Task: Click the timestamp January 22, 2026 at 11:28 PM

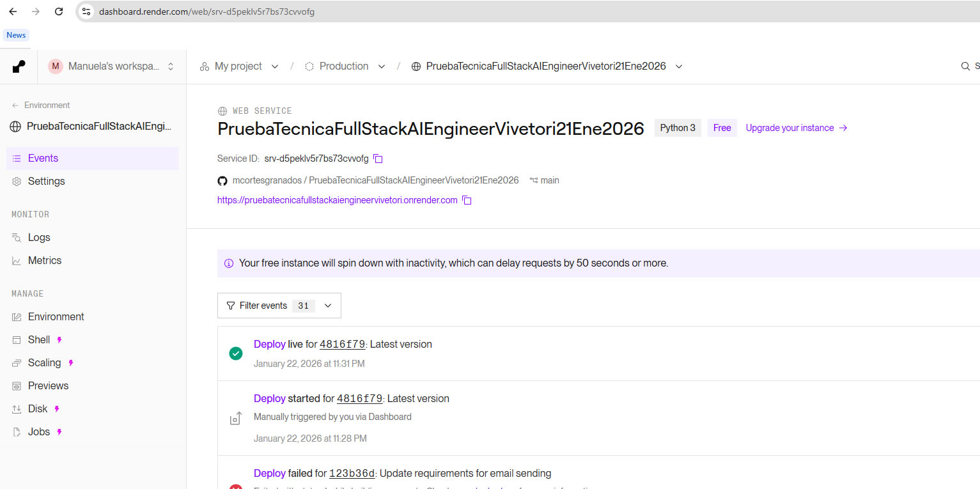Action: [x=310, y=439]
